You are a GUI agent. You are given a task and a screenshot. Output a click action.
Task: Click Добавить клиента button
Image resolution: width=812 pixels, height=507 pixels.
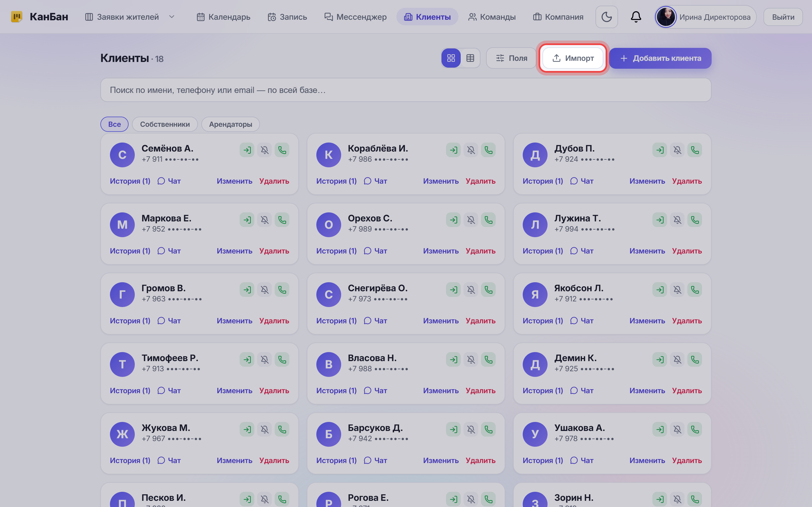[660, 58]
